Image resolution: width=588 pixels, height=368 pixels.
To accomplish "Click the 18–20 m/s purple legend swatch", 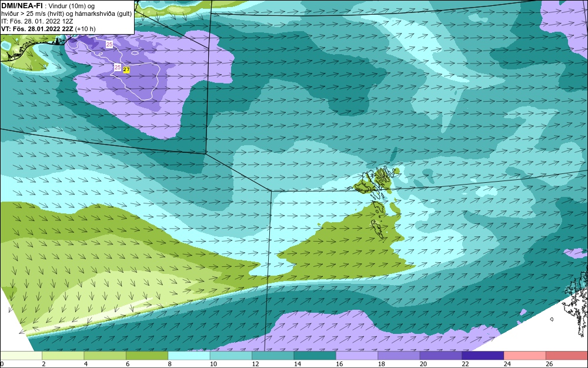I will (399, 356).
